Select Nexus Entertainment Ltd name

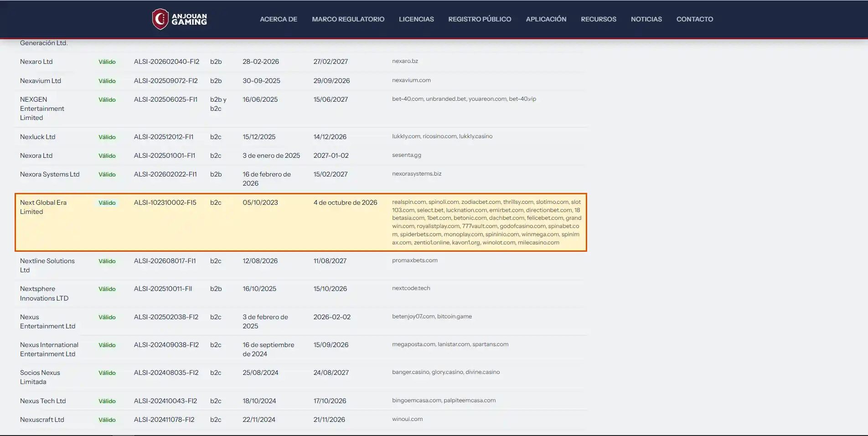[47, 322]
